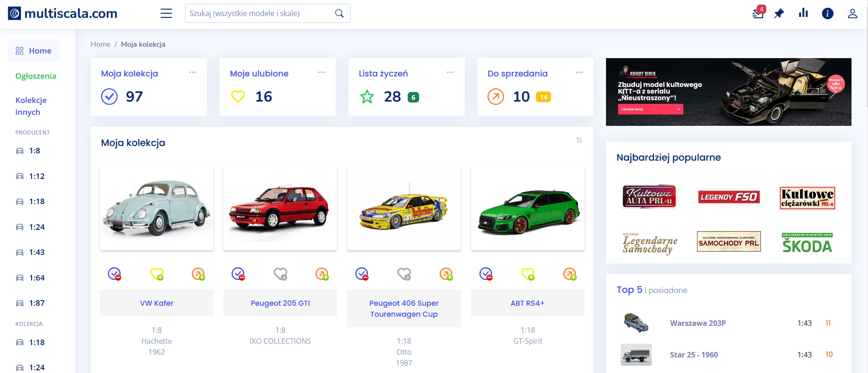Click Zamów teraz button on KITT banner
This screenshot has height=373, width=868.
[x=650, y=109]
